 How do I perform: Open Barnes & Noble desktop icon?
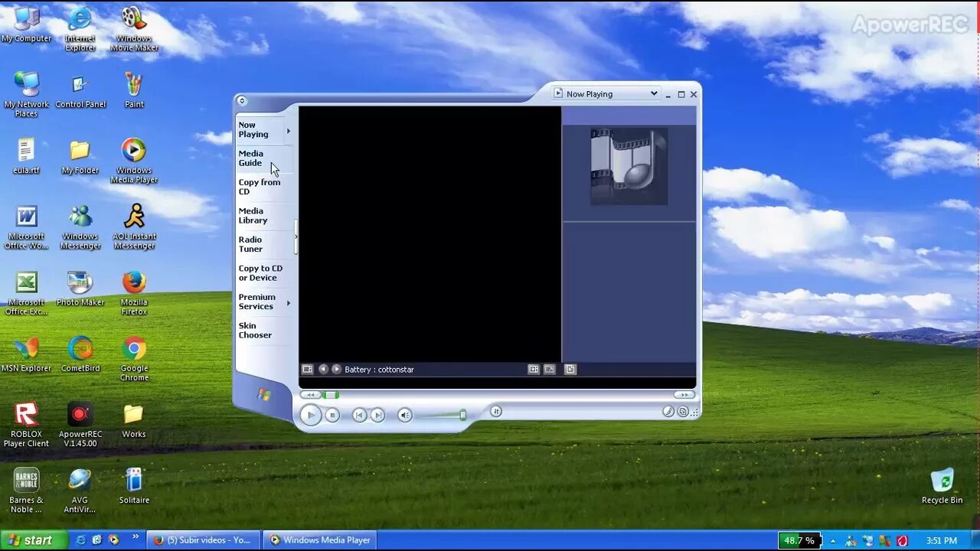[27, 491]
